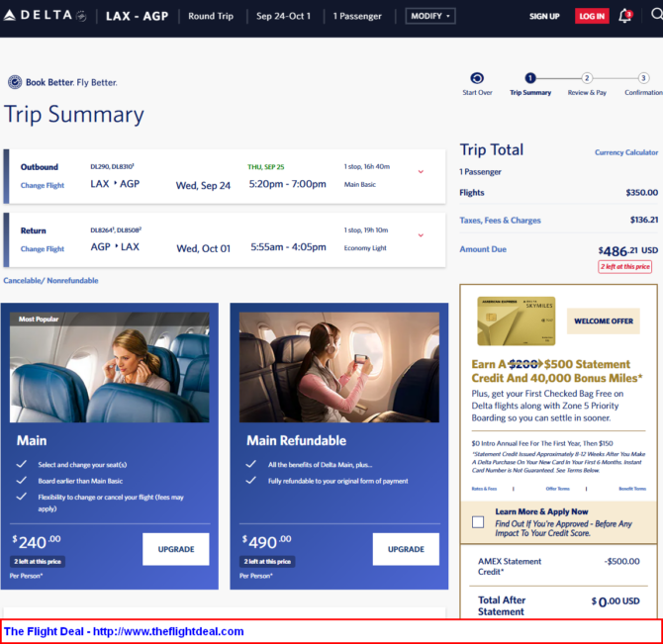Tick the Learn More & Apply Now checkbox
The height and width of the screenshot is (644, 663).
tap(478, 521)
